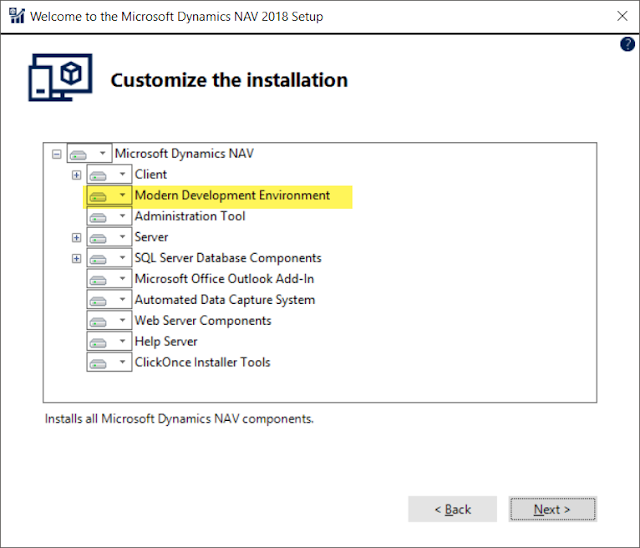Click the drive icon beside Automated Data Capture System
This screenshot has height=548, width=640.
pyautogui.click(x=98, y=301)
